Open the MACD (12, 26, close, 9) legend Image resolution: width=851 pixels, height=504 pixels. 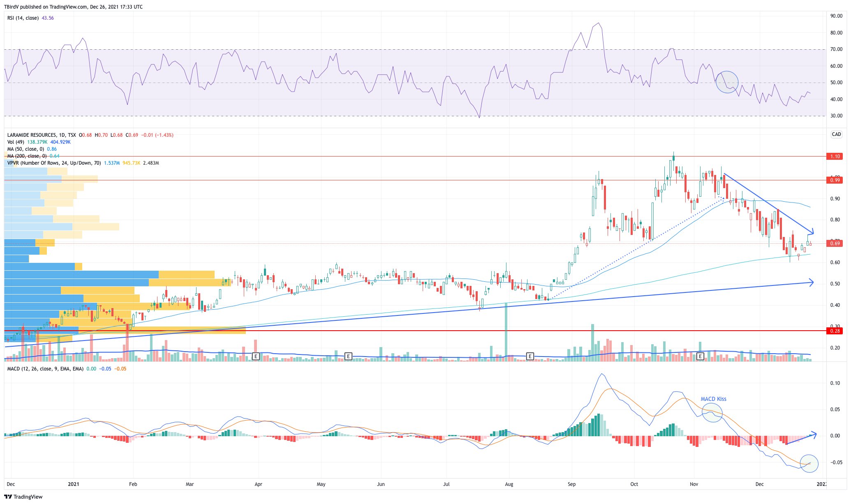pyautogui.click(x=45, y=369)
